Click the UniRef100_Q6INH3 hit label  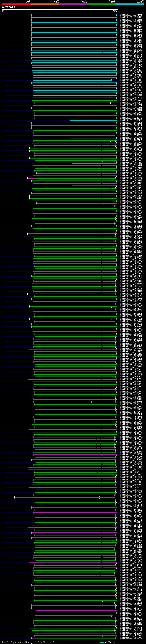pyautogui.click(x=131, y=181)
